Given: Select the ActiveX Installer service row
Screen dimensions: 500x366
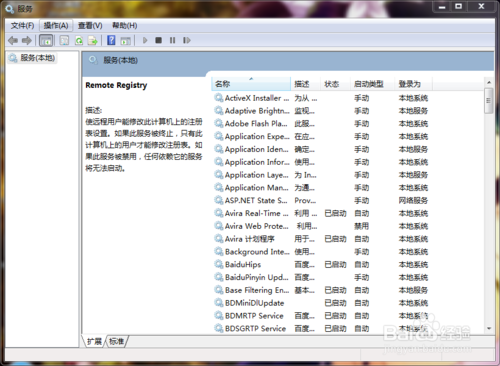Looking at the screenshot, I should click(321, 98).
